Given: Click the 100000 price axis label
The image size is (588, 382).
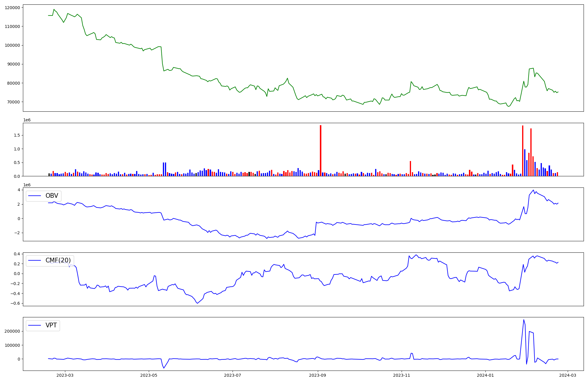Looking at the screenshot, I should pyautogui.click(x=13, y=45).
